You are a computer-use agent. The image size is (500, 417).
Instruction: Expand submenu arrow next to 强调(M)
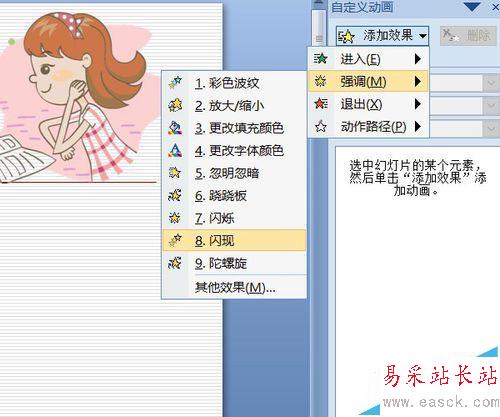pyautogui.click(x=418, y=81)
